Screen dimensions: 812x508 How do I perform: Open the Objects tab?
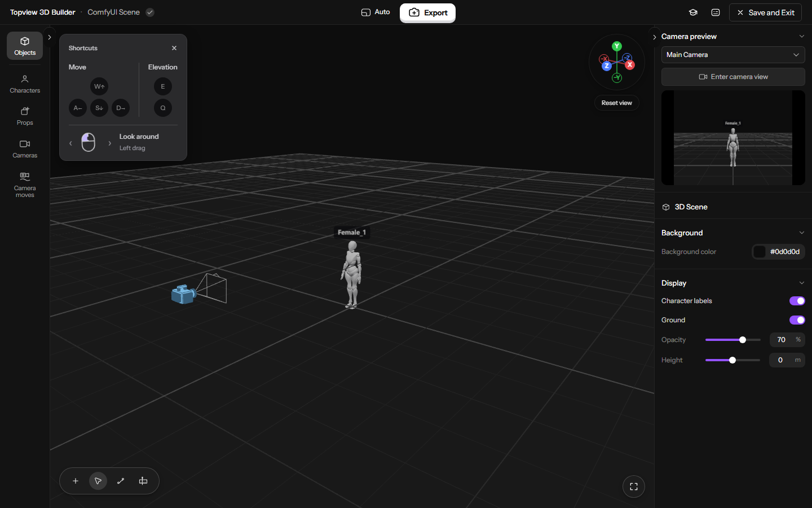25,46
